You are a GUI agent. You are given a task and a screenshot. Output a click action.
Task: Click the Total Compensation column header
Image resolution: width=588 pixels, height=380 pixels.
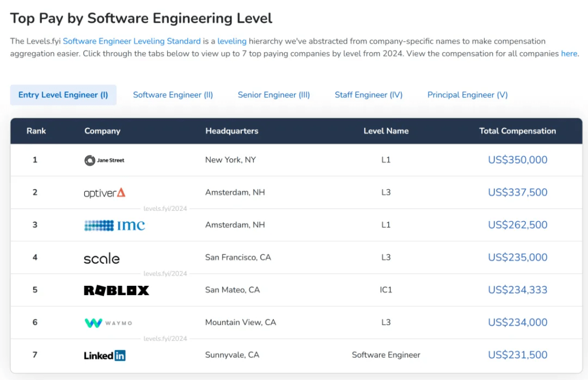pyautogui.click(x=517, y=131)
